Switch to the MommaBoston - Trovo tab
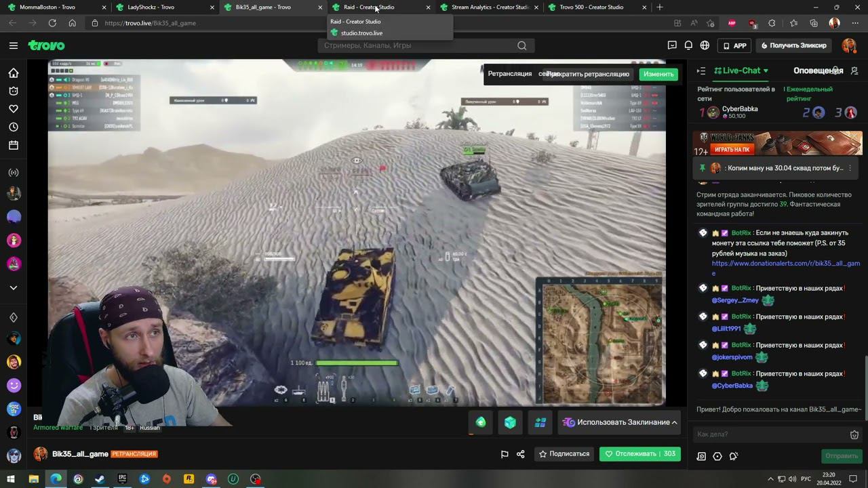Image resolution: width=868 pixels, height=488 pixels. [x=57, y=7]
